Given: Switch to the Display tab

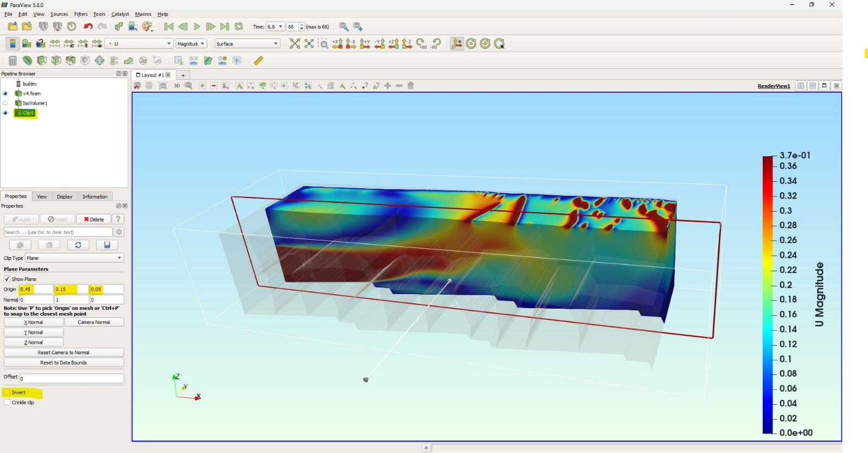Looking at the screenshot, I should point(65,196).
